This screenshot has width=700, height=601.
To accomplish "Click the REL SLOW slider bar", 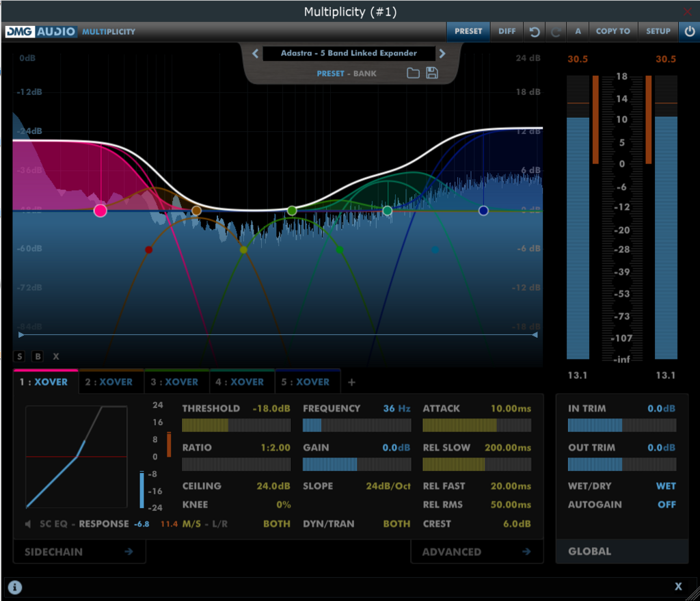I will (x=476, y=464).
